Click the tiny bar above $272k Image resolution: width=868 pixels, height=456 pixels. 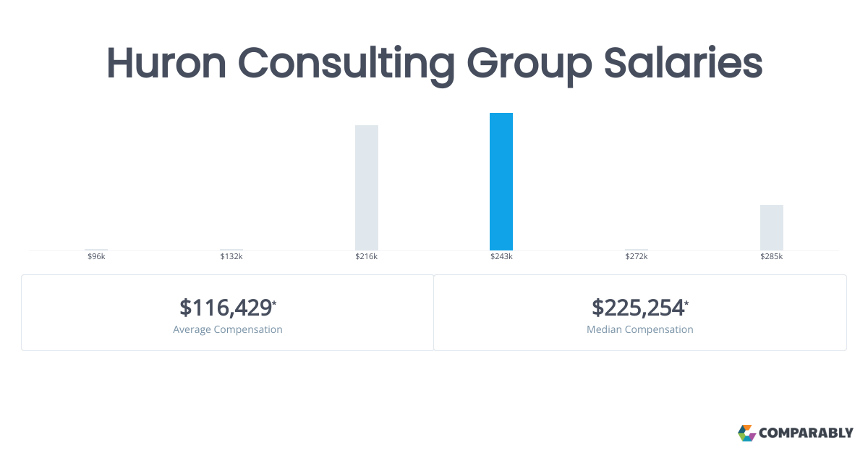[x=637, y=250]
